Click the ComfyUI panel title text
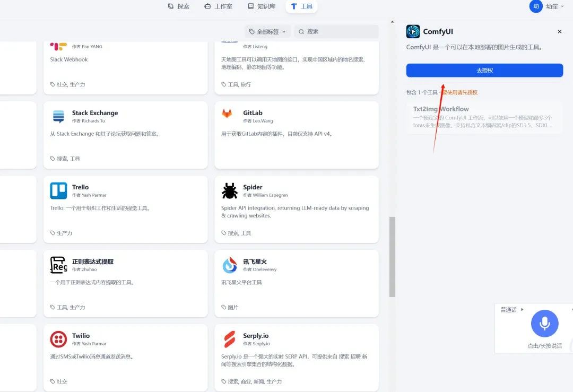The height and width of the screenshot is (392, 573). coord(438,31)
